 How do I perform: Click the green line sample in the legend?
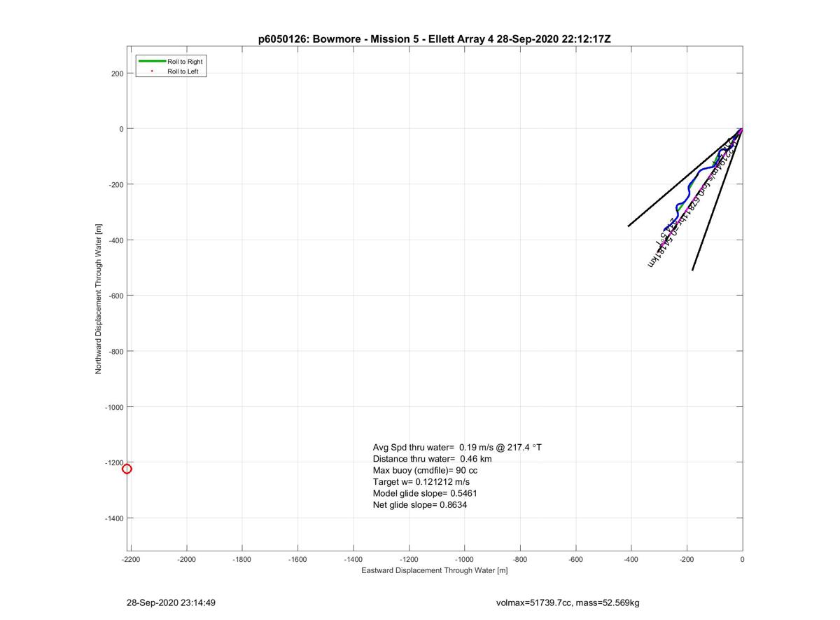coord(152,62)
